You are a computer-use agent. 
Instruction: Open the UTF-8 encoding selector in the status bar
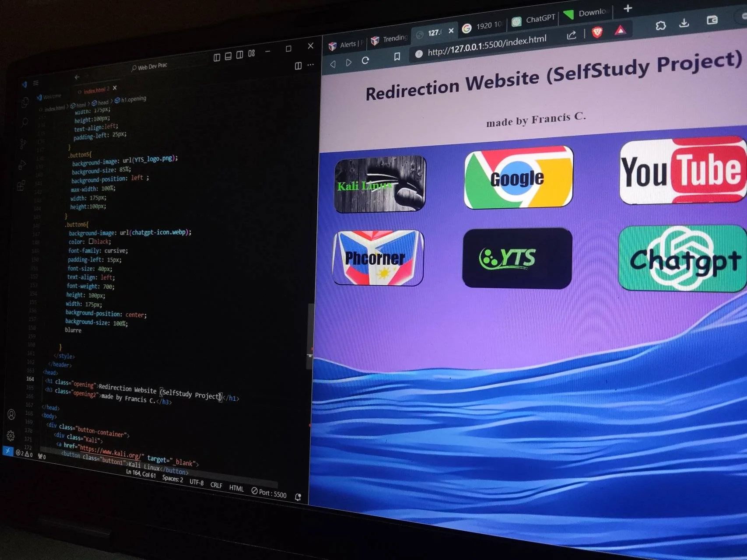[x=196, y=482]
